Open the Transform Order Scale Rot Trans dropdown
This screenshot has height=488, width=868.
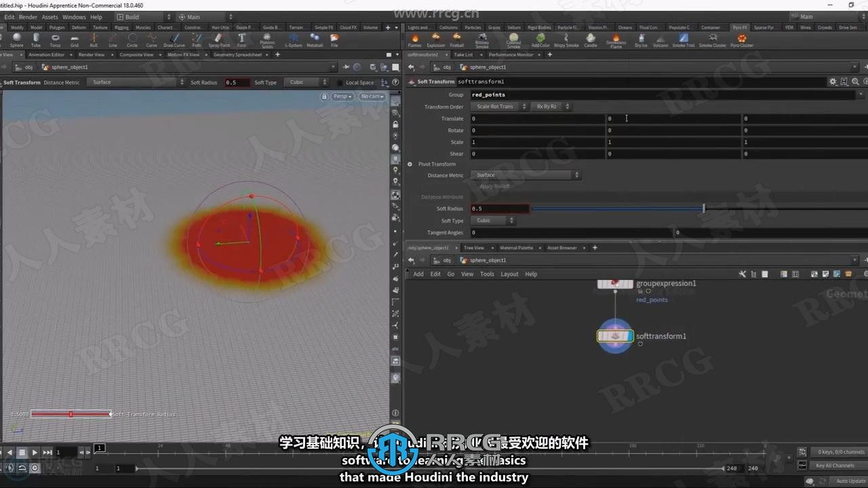[499, 106]
